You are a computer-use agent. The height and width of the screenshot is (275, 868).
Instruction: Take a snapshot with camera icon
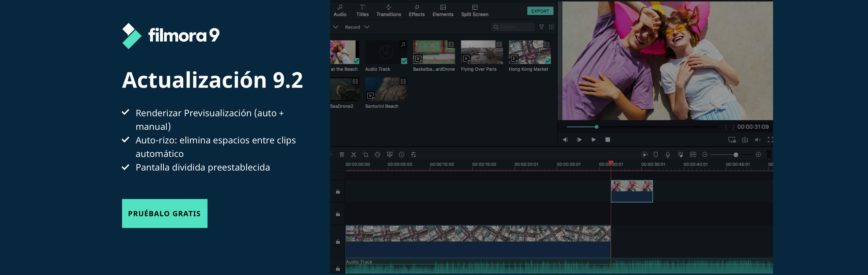[x=745, y=140]
